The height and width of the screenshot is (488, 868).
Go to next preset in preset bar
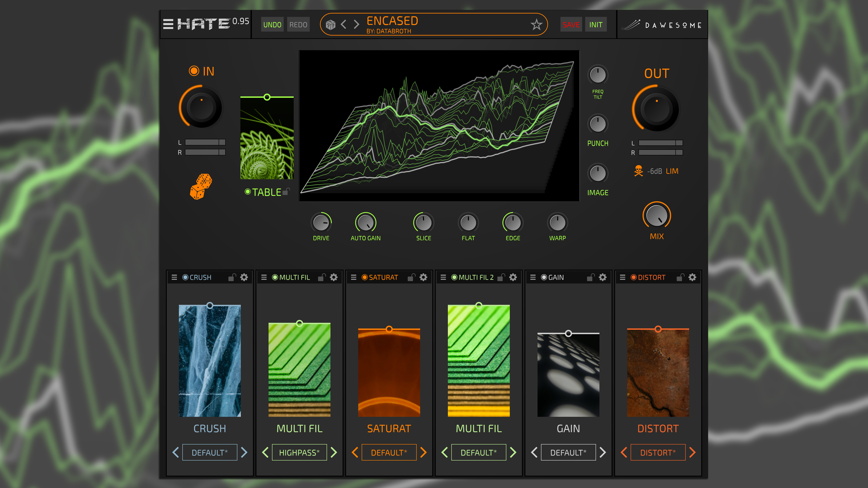(x=356, y=24)
